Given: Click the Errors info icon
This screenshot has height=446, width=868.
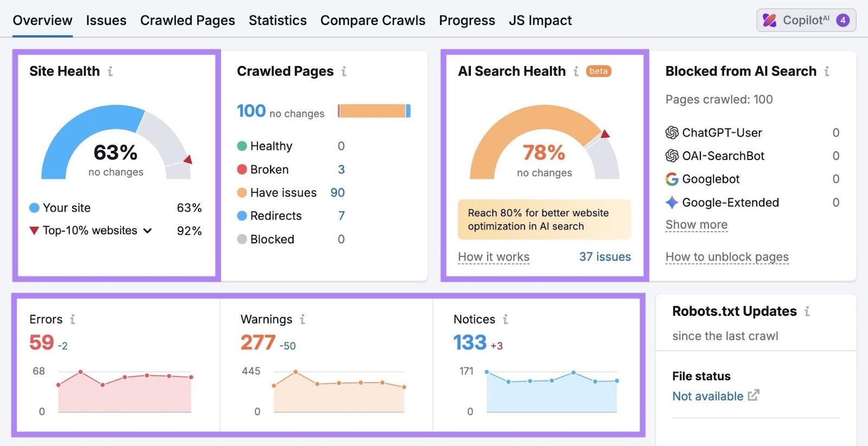Looking at the screenshot, I should [72, 319].
